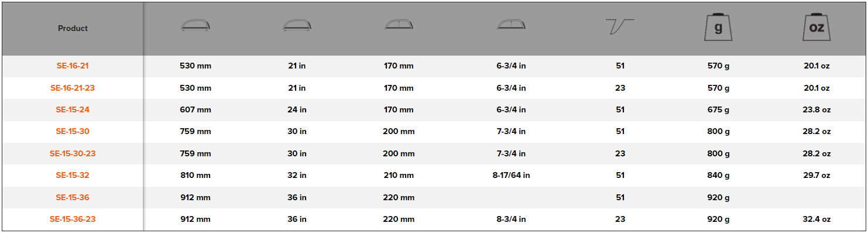Viewport: 868px width, 233px height.
Task: Open product SE-15-30-23
Action: click(73, 153)
